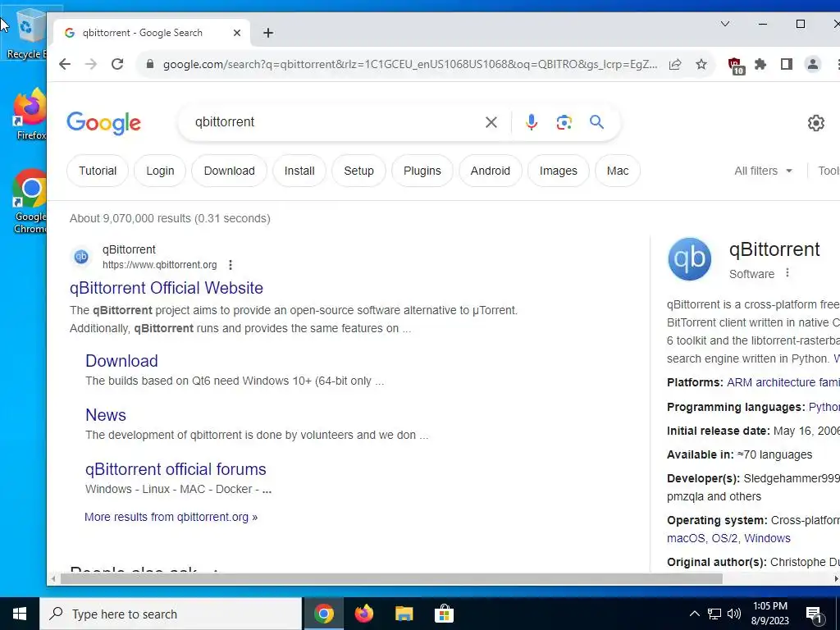Go back with the browser back arrow

65,64
